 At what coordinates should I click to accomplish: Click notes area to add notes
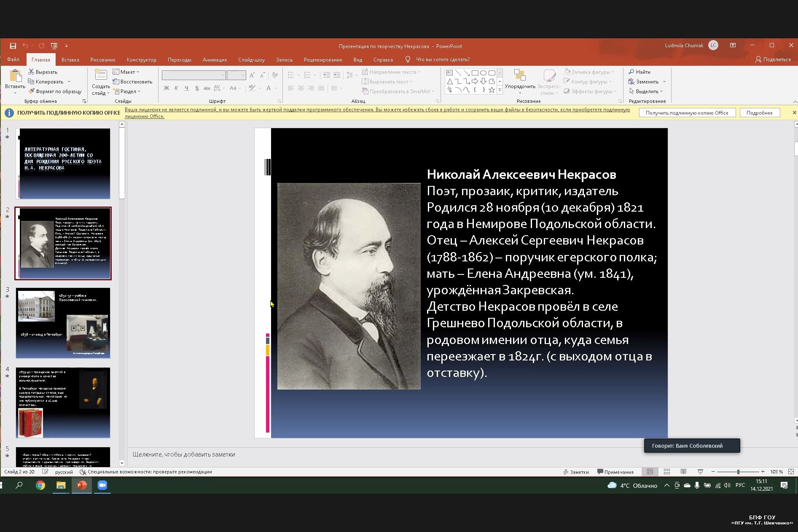click(x=184, y=454)
